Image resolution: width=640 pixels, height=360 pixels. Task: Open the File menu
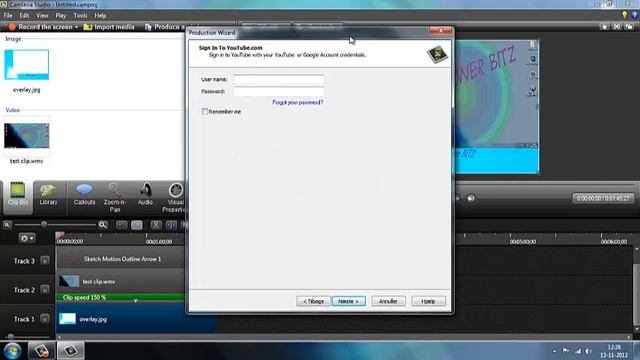(8, 16)
